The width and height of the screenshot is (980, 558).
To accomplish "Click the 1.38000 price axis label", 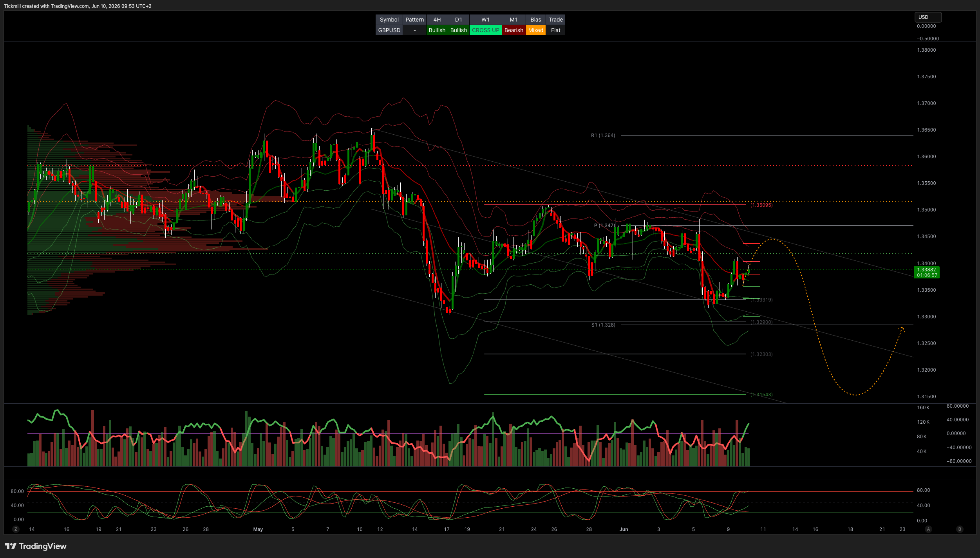I will click(926, 50).
